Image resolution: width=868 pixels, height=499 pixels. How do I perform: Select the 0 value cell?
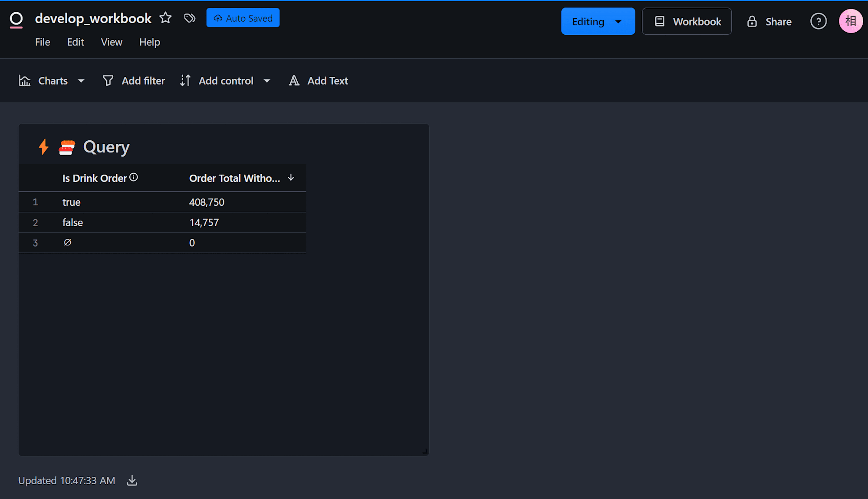click(x=192, y=243)
